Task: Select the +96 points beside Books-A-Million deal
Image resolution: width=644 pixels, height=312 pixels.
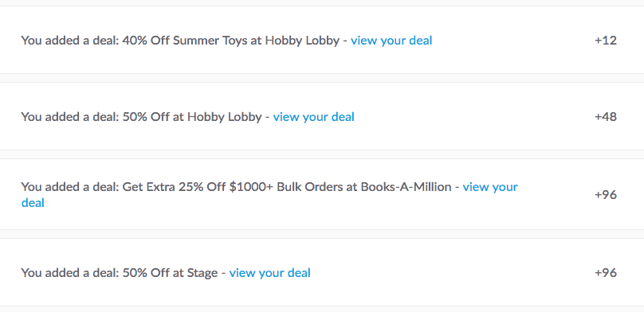Action: coord(606,194)
